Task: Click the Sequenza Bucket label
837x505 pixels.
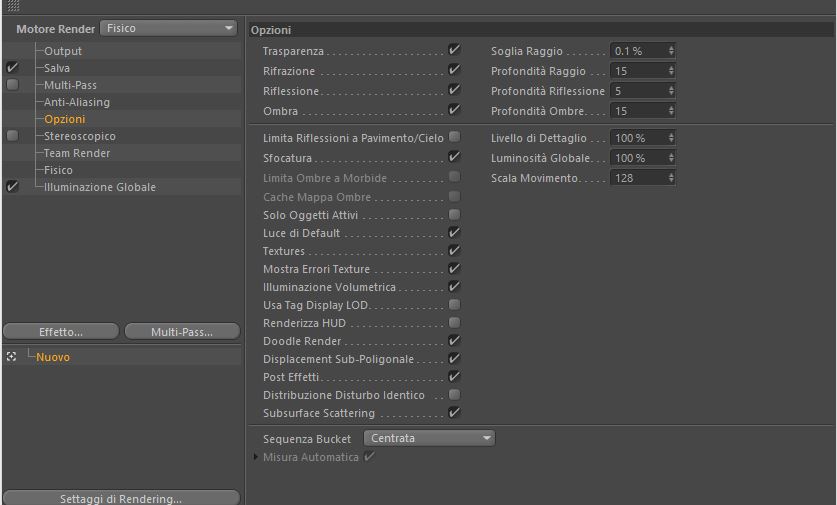Action: pyautogui.click(x=307, y=439)
